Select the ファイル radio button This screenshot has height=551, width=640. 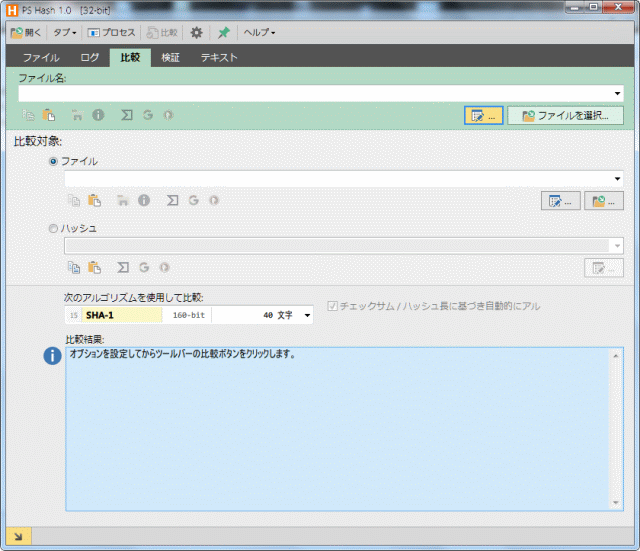(53, 161)
